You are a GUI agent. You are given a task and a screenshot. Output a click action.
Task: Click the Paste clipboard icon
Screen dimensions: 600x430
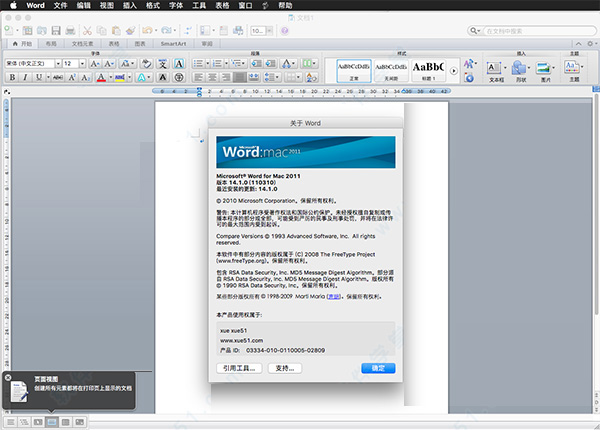click(116, 30)
